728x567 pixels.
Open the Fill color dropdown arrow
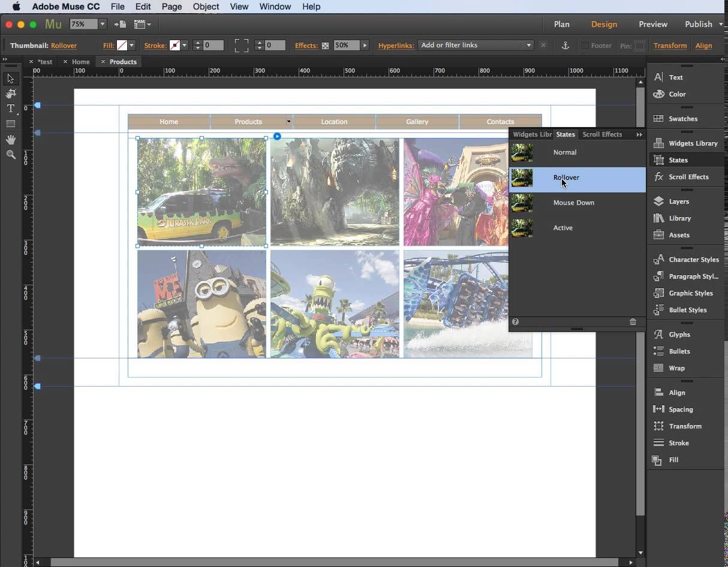coord(132,46)
